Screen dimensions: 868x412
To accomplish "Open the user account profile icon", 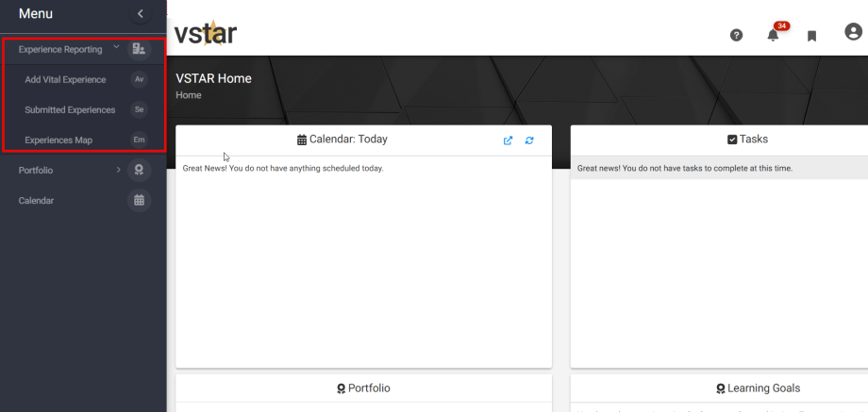I will click(x=854, y=32).
